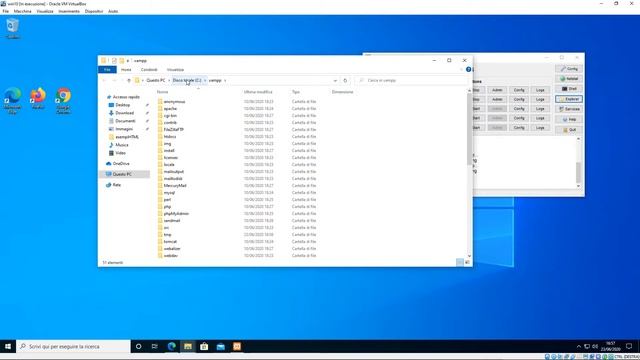This screenshot has height=360, width=640.
Task: Click the taskbar search box
Action: [73, 346]
